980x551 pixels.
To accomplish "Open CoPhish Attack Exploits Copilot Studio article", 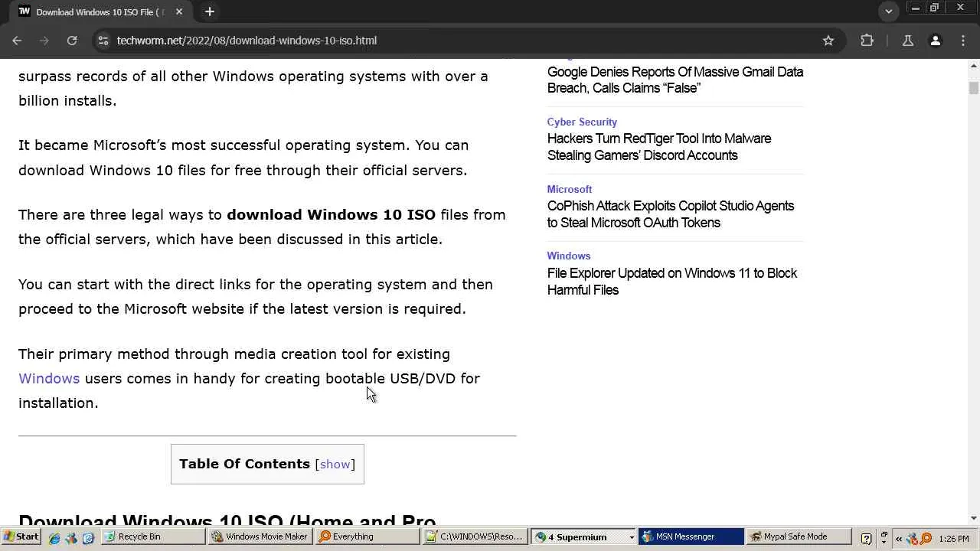I will tap(671, 214).
